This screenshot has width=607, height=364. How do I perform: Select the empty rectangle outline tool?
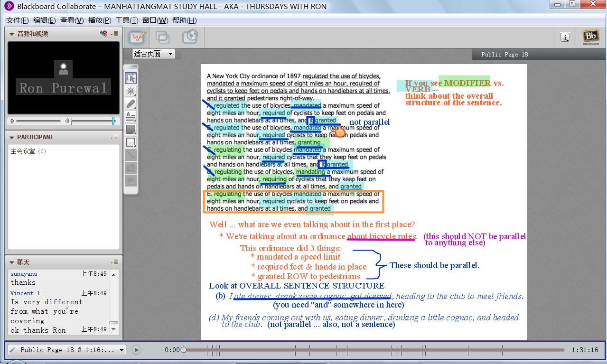(131, 142)
